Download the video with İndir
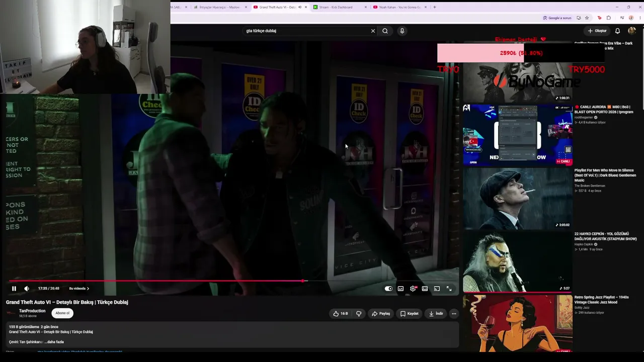This screenshot has width=644, height=362. click(x=436, y=314)
